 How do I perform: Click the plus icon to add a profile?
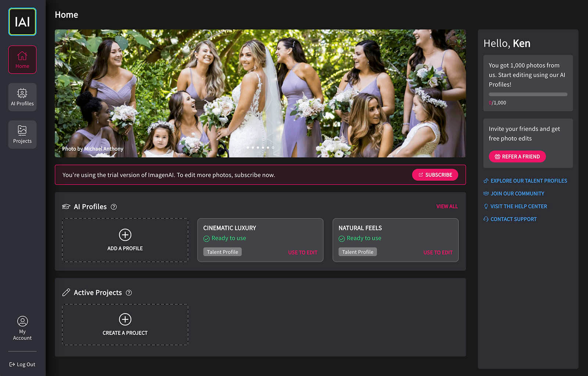click(125, 235)
